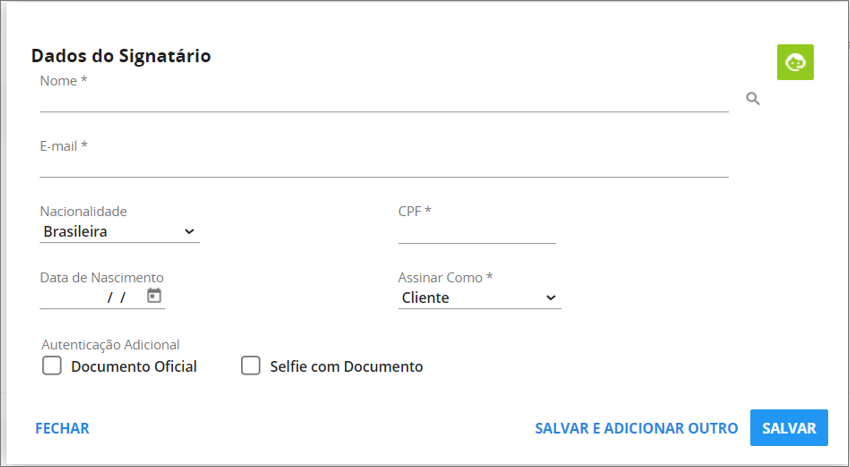This screenshot has height=467, width=850.
Task: Click the Dados do Signatário heading
Action: 121,56
